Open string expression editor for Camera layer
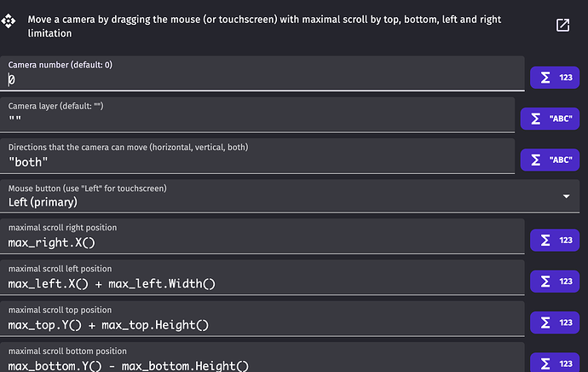 551,119
